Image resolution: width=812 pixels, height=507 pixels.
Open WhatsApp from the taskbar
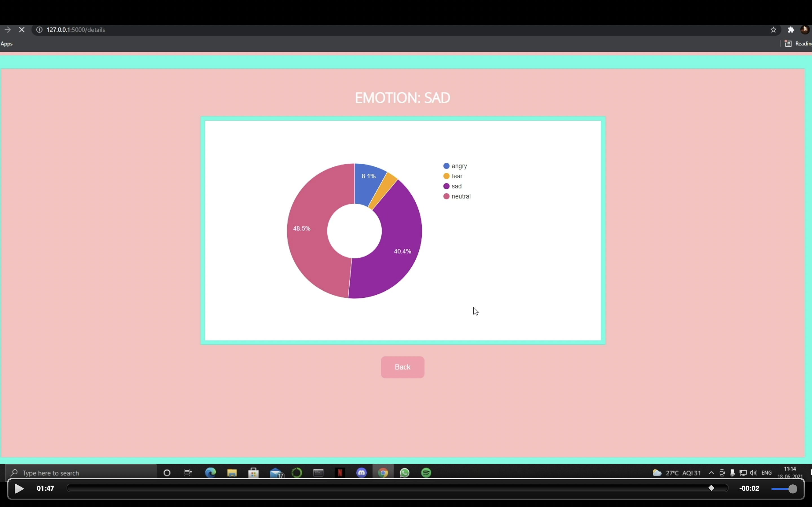coord(405,473)
